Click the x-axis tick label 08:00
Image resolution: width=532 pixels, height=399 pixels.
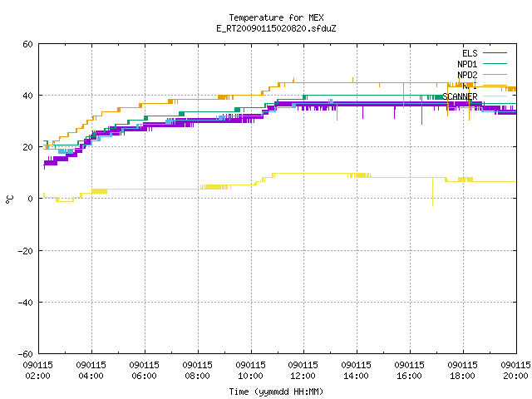tap(198, 376)
